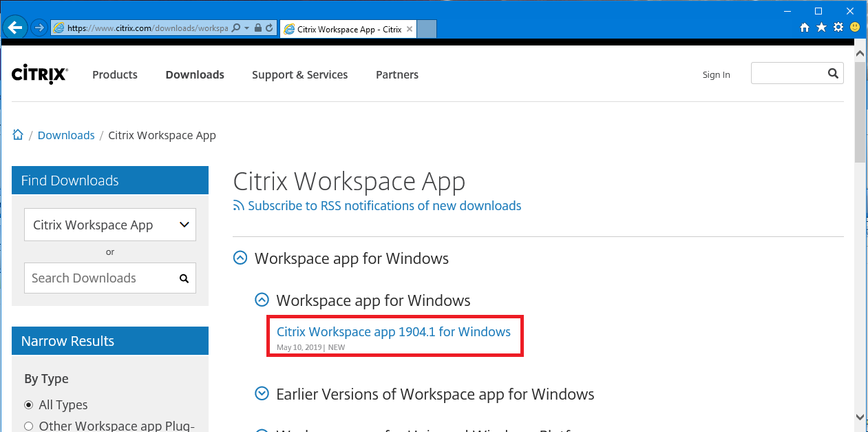Click the Find Downloads panel header
Image resolution: width=868 pixels, height=432 pixels.
[x=110, y=181]
